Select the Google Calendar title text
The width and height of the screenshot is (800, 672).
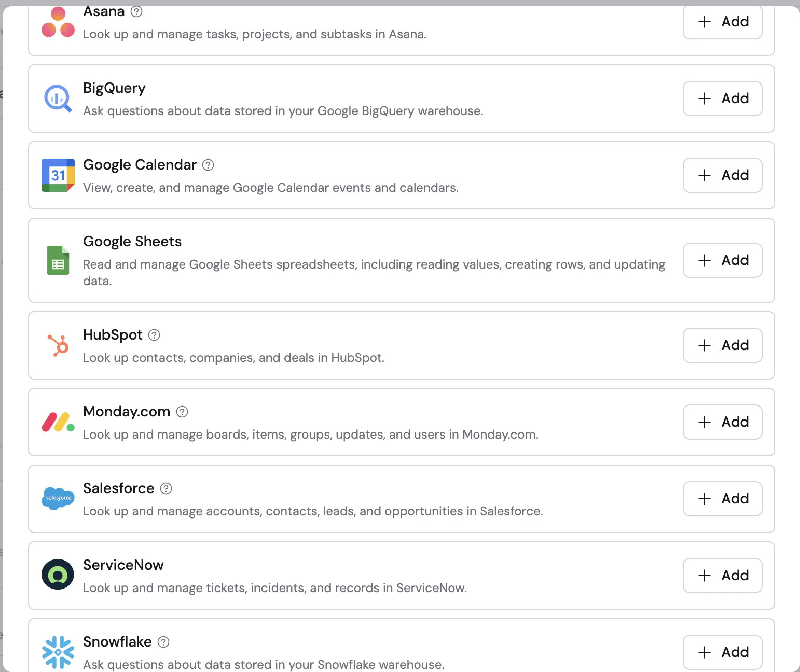point(140,165)
